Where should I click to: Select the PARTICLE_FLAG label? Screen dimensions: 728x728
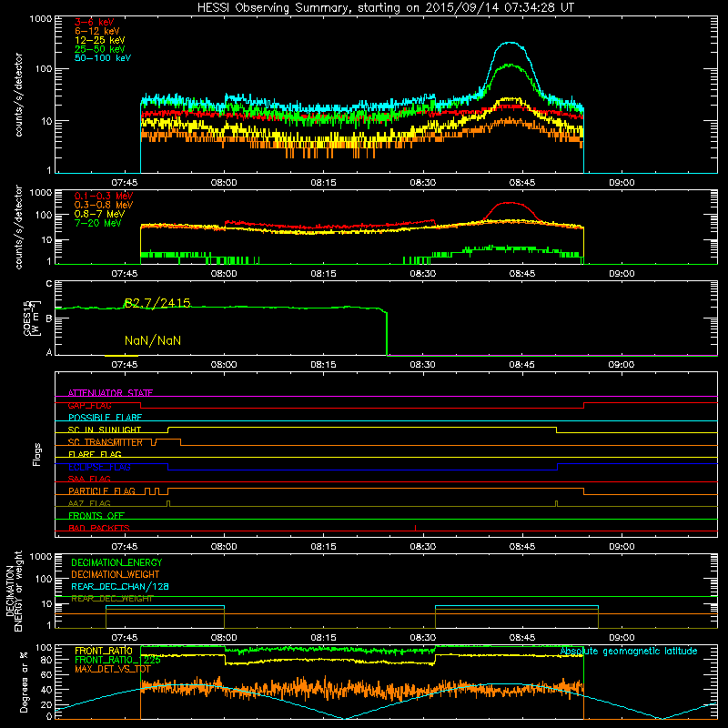(x=102, y=491)
